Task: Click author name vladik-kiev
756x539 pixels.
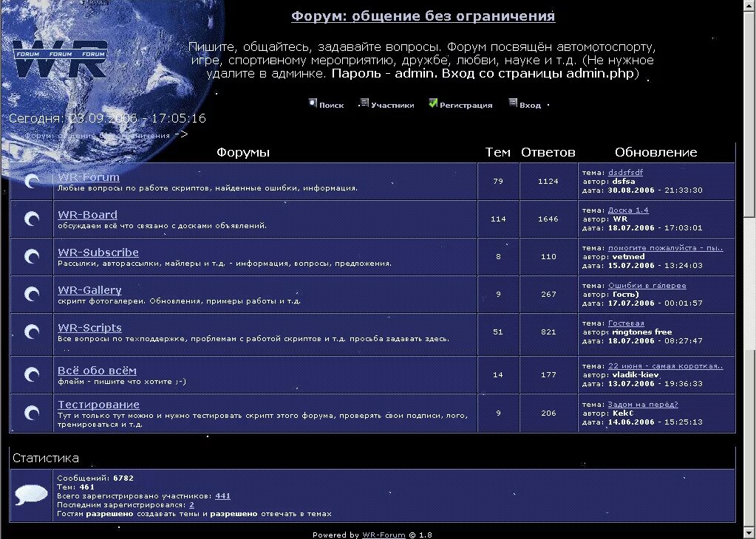Action: tap(636, 375)
